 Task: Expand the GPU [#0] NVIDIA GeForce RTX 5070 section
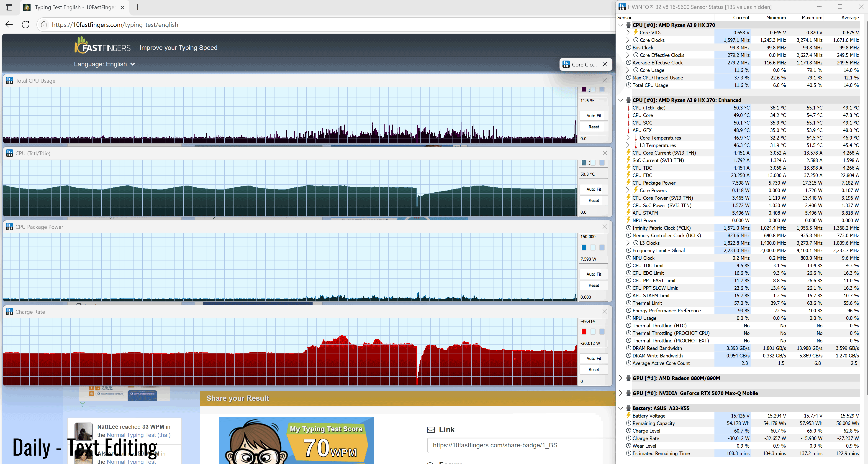click(621, 393)
